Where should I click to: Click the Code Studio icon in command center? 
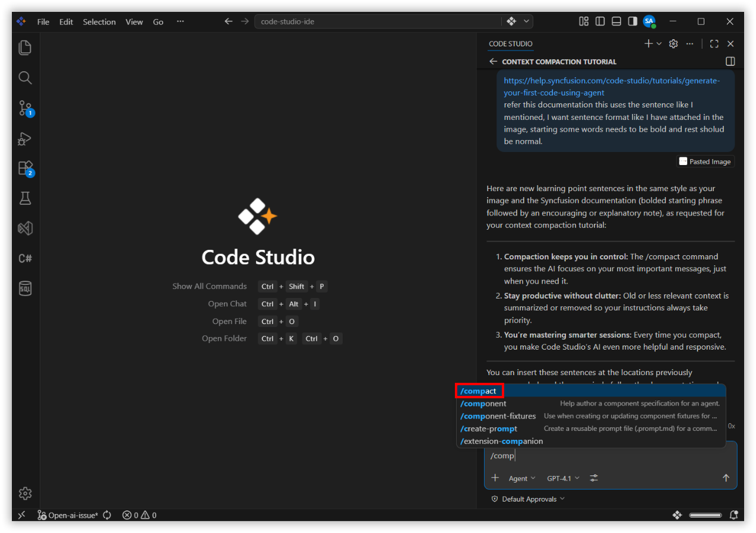(511, 21)
